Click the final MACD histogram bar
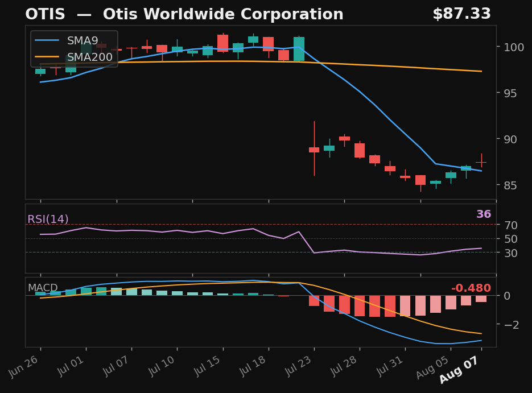The image size is (532, 393). pos(481,299)
